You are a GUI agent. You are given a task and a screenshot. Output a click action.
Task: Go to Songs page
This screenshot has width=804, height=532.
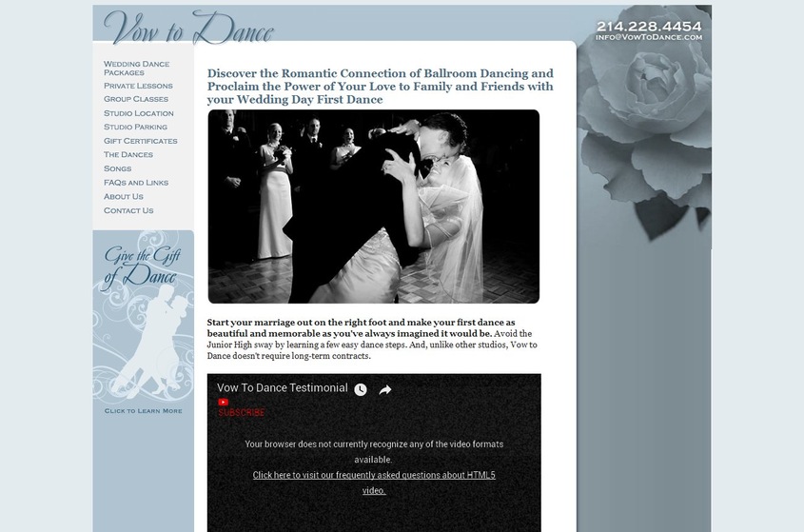pos(117,168)
